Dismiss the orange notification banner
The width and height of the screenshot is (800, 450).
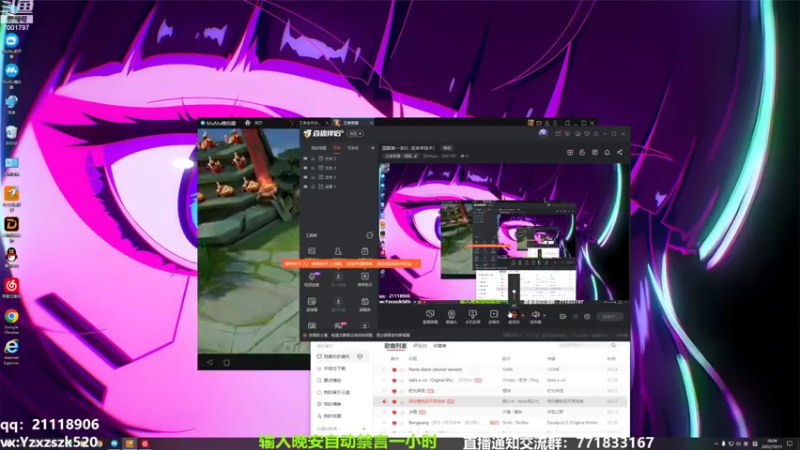click(x=417, y=264)
